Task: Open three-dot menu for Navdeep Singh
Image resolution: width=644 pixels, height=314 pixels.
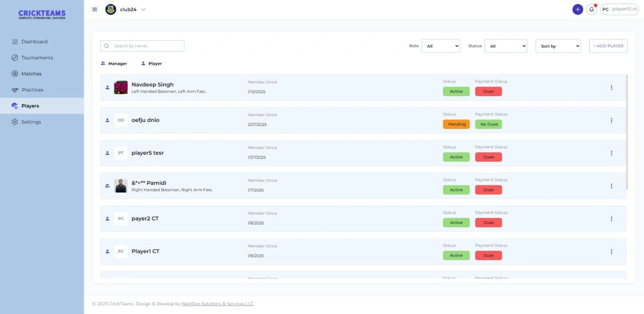Action: point(611,87)
